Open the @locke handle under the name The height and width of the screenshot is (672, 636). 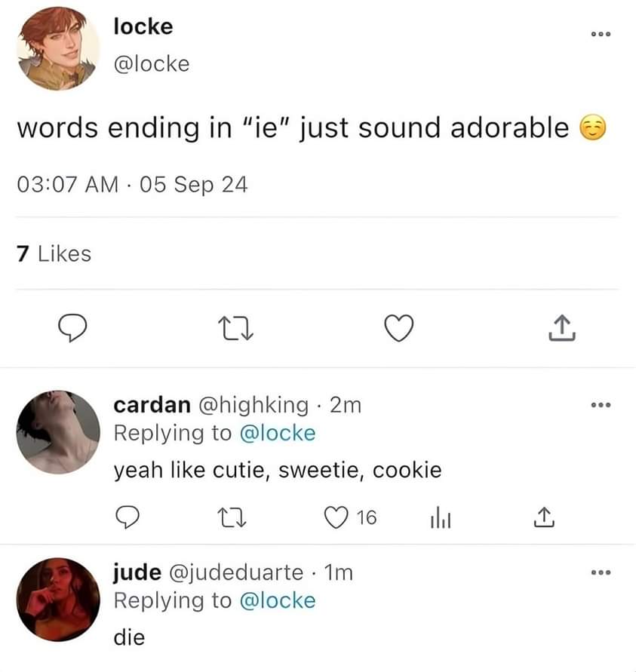tap(151, 63)
